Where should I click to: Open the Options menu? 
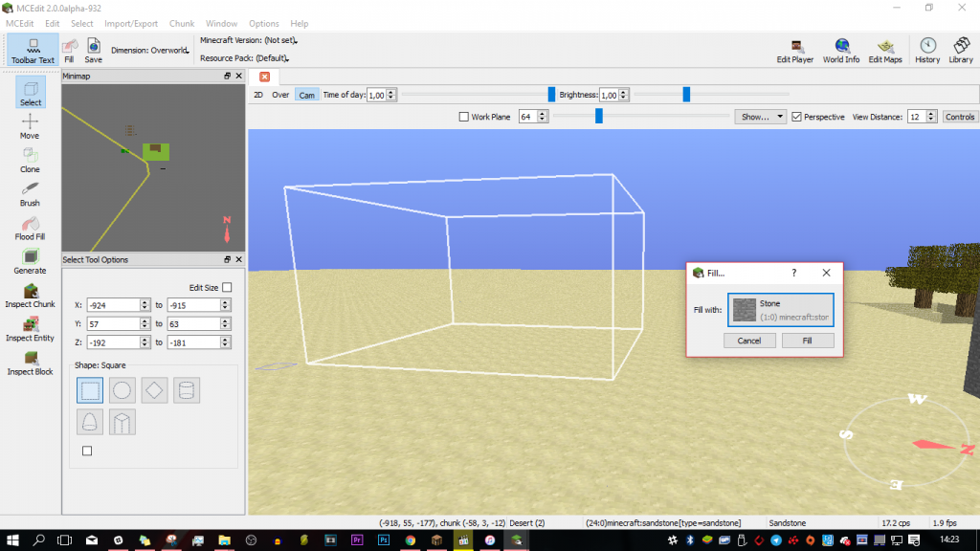[264, 24]
